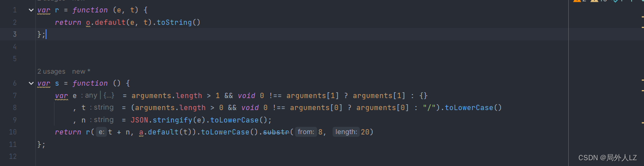Expand the folded {...} type hint
The height and width of the screenshot is (166, 644).
(x=108, y=95)
